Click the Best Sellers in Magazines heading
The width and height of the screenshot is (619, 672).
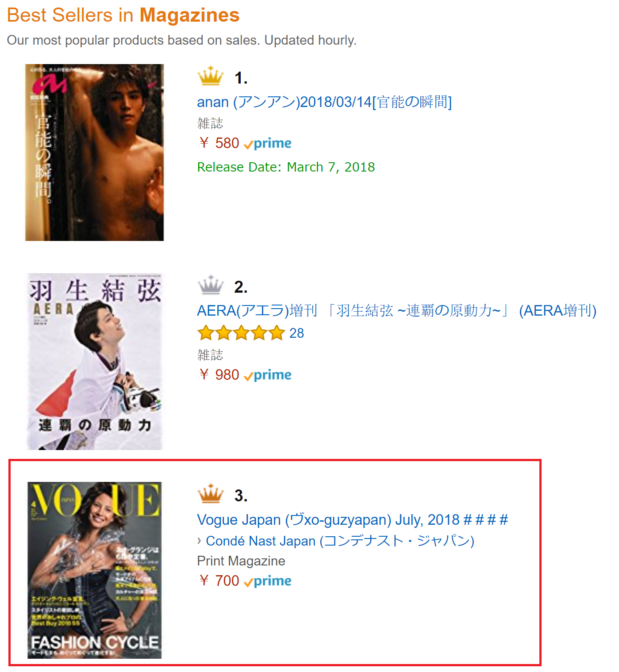click(123, 15)
